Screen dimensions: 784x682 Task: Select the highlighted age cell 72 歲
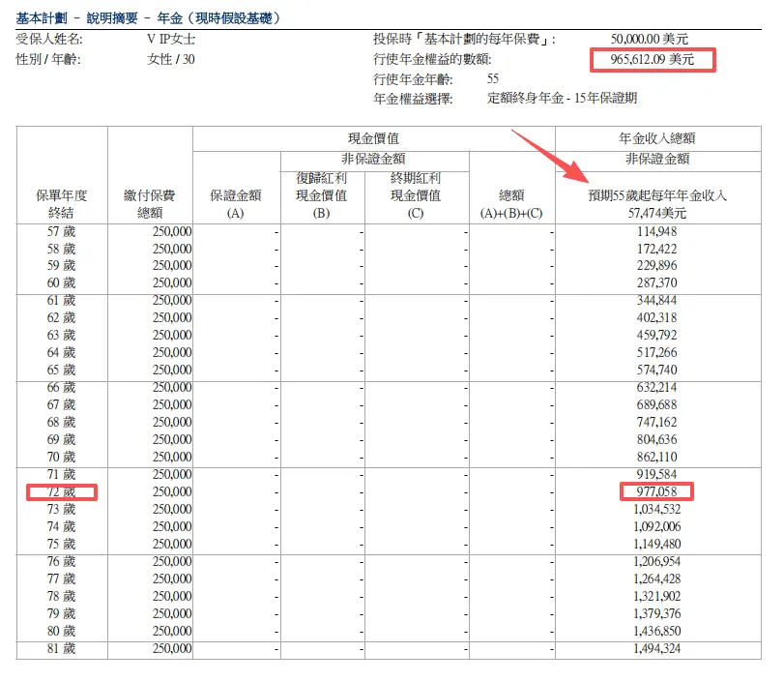[62, 491]
